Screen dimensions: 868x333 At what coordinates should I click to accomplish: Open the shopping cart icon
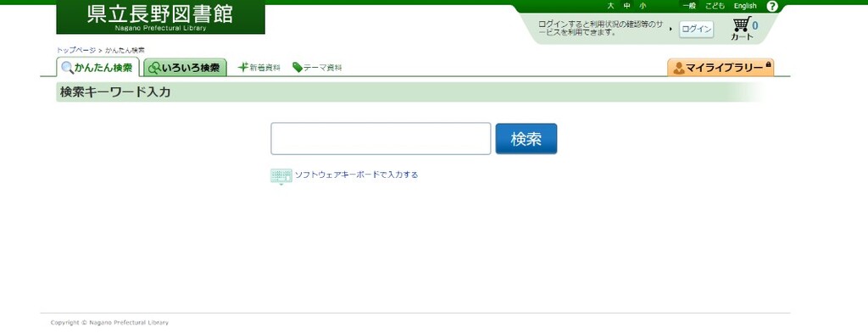(x=742, y=25)
